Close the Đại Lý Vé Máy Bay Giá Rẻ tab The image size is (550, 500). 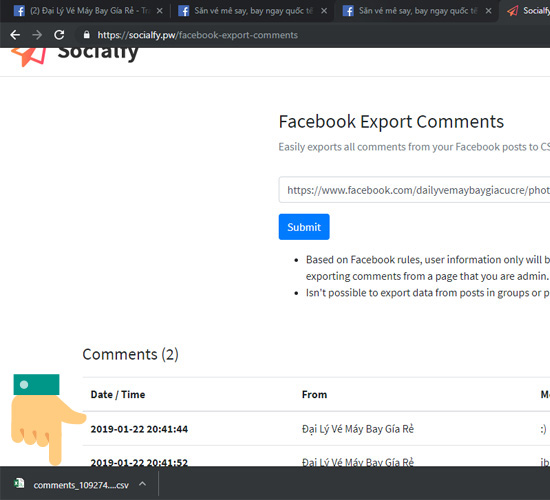(160, 11)
